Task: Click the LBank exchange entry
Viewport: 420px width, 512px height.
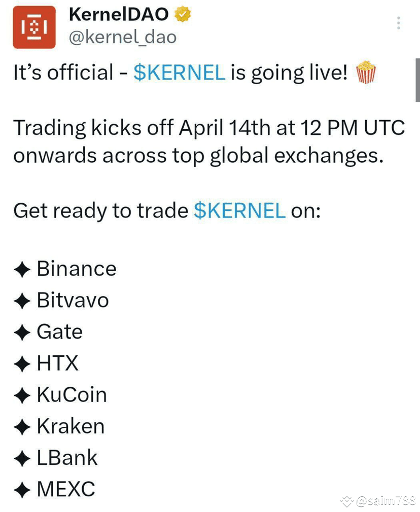Action: (66, 457)
